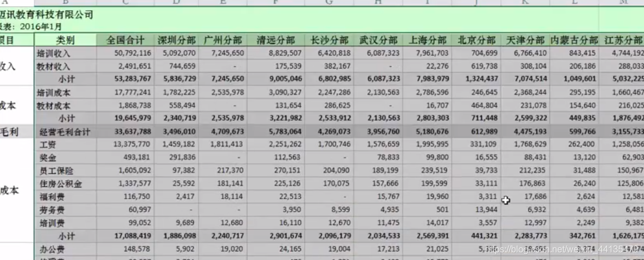Click the 教材成本 row label

click(x=66, y=106)
